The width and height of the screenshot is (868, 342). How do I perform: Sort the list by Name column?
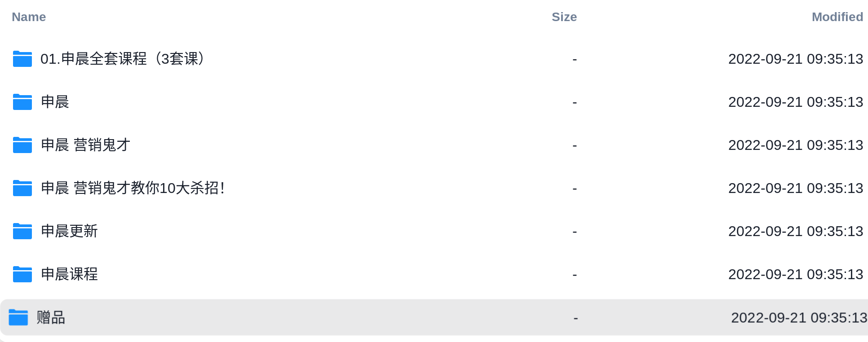[29, 17]
